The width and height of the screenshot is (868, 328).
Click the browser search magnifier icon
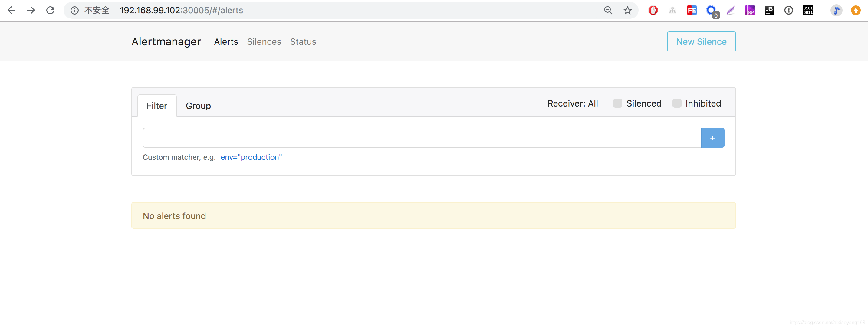coord(608,10)
